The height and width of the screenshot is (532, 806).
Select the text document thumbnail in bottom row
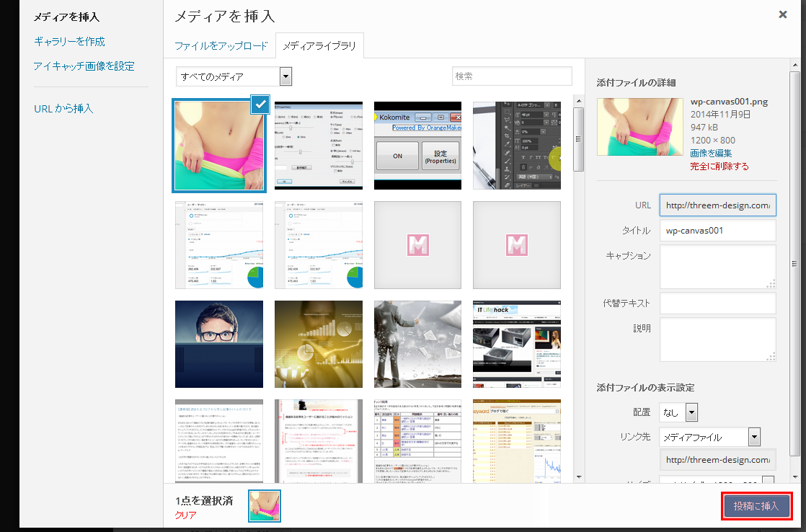219,441
